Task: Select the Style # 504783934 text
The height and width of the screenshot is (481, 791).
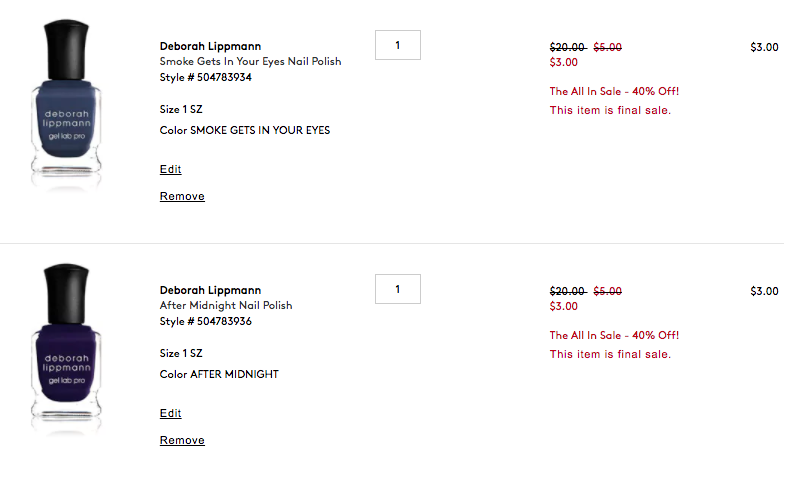Action: (205, 77)
